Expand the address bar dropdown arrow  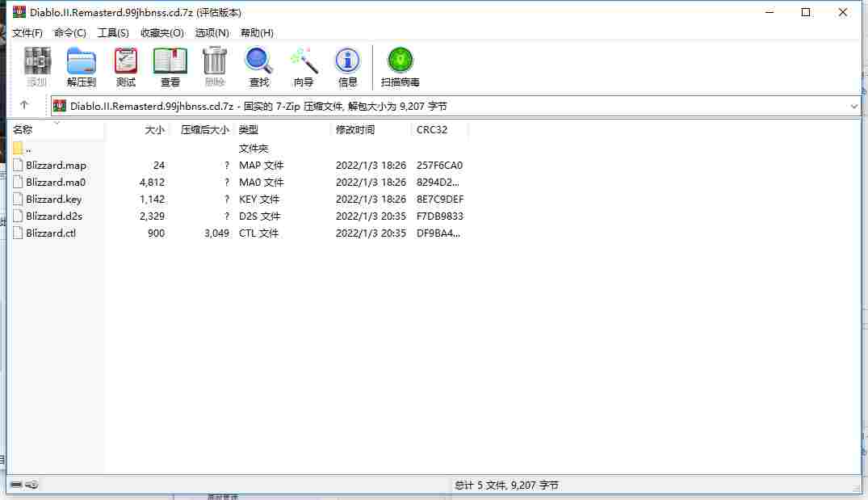click(853, 107)
